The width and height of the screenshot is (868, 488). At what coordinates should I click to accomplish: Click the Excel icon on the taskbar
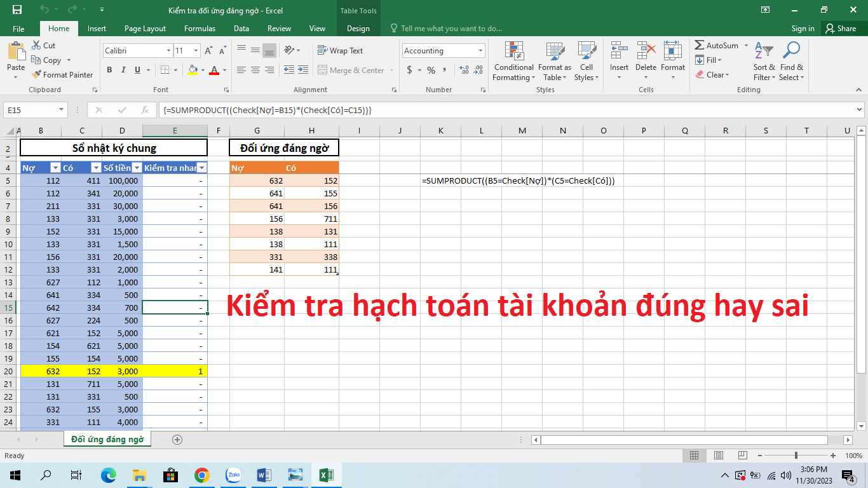(x=326, y=475)
